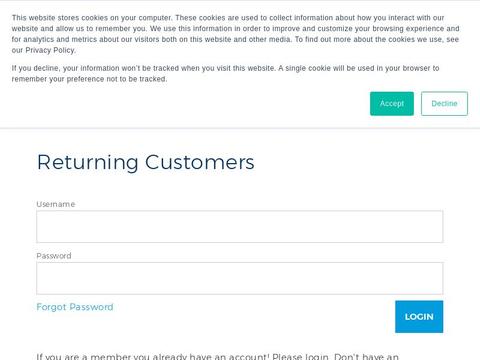Follow the teal Forgot Password text link

(75, 307)
